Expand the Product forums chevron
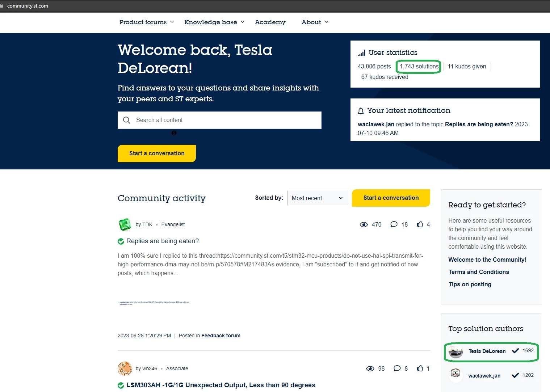550x392 pixels. coord(172,22)
